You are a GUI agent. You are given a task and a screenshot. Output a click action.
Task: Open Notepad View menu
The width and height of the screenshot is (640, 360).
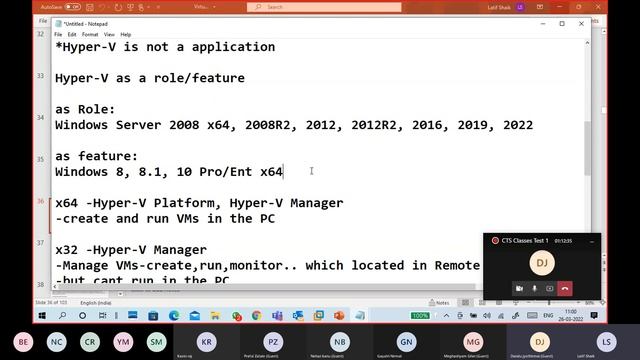[109, 35]
